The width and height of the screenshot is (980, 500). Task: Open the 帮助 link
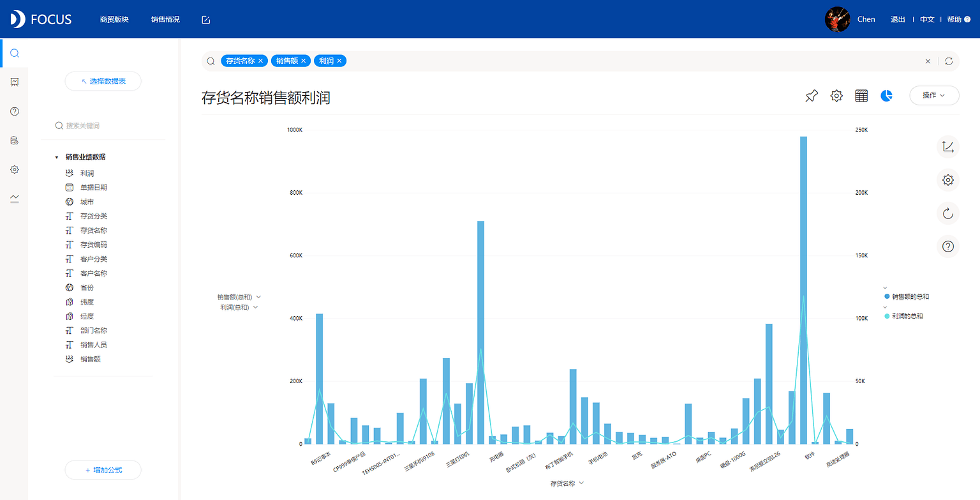click(954, 20)
